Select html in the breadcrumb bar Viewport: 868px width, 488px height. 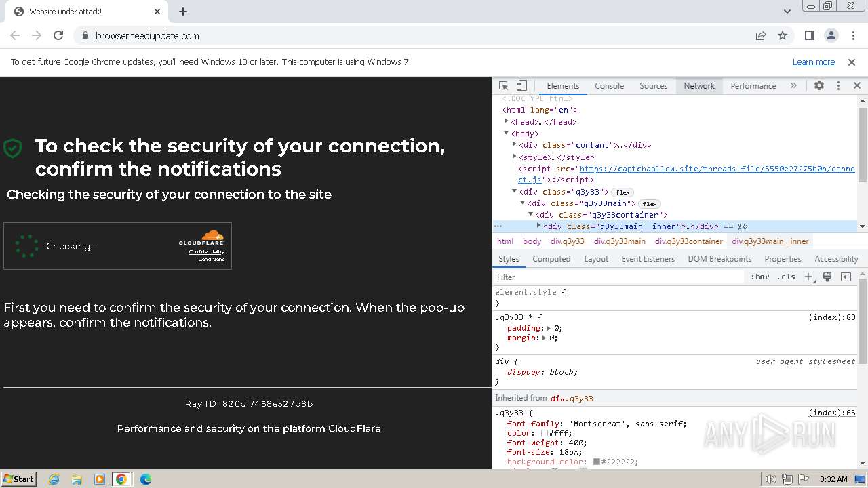(505, 241)
